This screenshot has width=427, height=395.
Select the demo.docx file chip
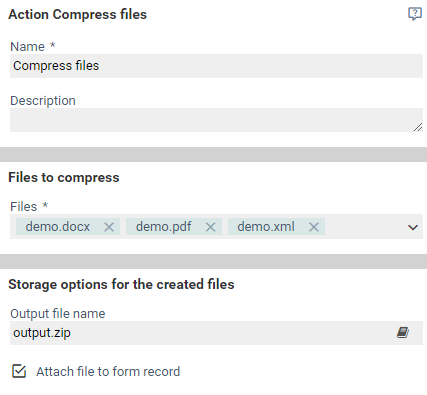[x=58, y=227]
